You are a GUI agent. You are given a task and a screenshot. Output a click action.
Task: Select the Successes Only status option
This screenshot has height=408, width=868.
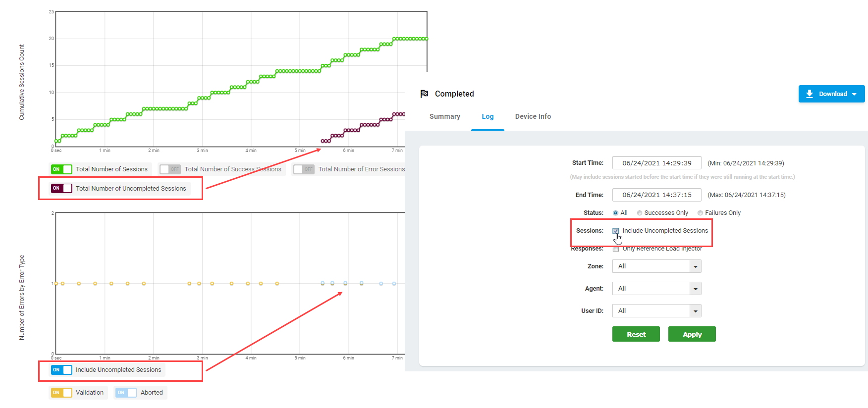[640, 213]
